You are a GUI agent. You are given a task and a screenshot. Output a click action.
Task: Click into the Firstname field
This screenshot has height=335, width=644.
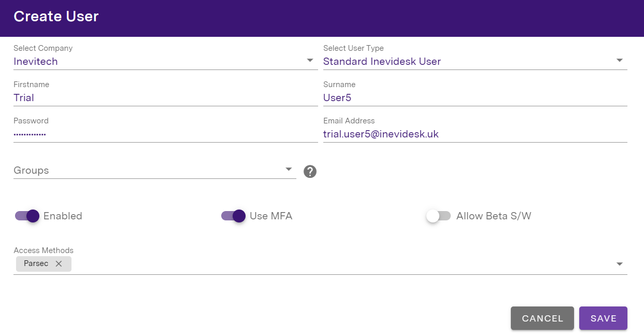(155, 97)
